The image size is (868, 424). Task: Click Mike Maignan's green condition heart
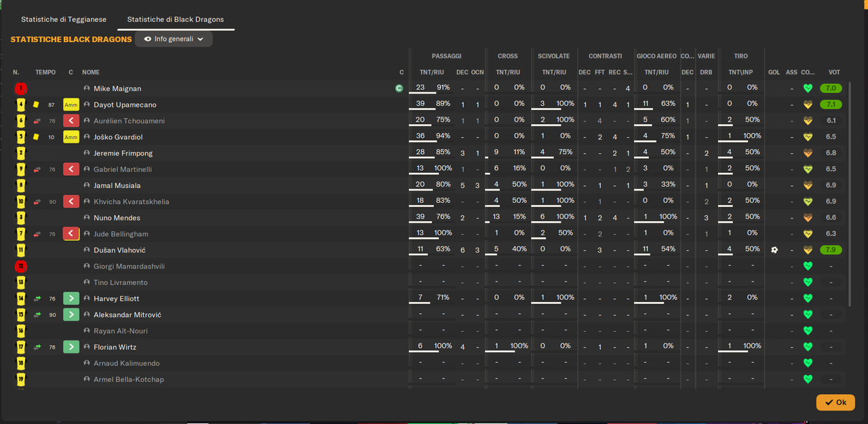pyautogui.click(x=808, y=88)
